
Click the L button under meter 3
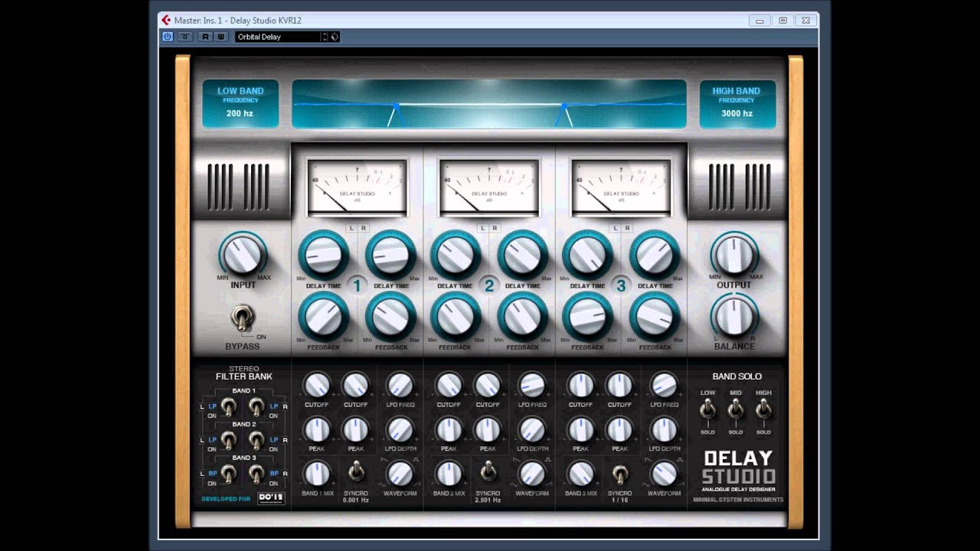point(616,228)
